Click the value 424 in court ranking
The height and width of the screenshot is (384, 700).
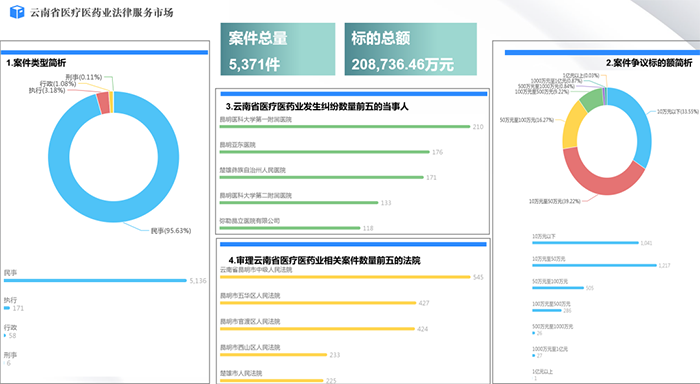422,329
